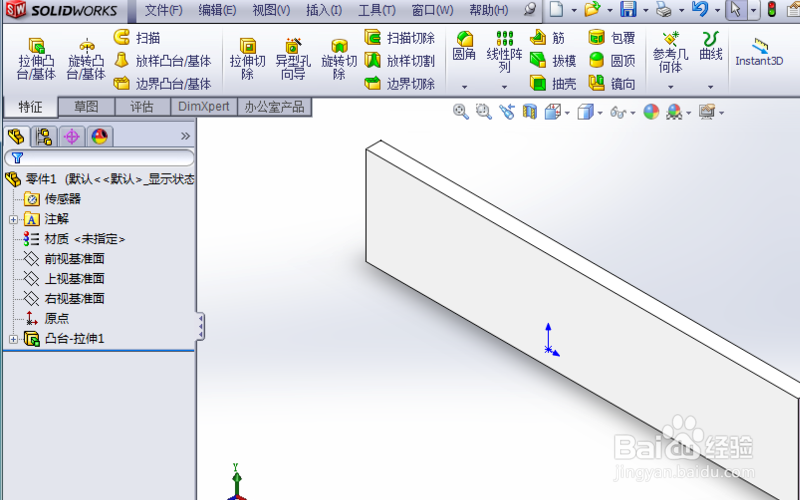Expand the 凸台-拉伸1 feature node
Image resolution: width=800 pixels, height=500 pixels.
13,339
